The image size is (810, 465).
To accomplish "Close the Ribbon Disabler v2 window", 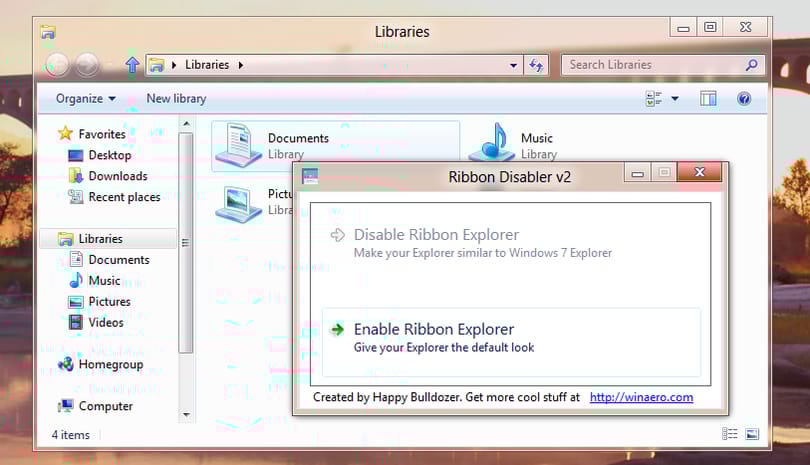I will (x=699, y=172).
